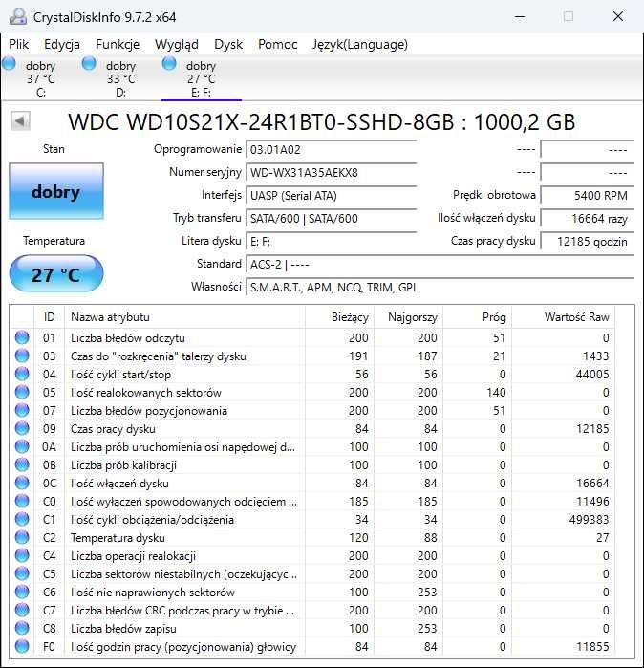Click status orb for attribute C8
The image size is (644, 668).
(x=22, y=629)
